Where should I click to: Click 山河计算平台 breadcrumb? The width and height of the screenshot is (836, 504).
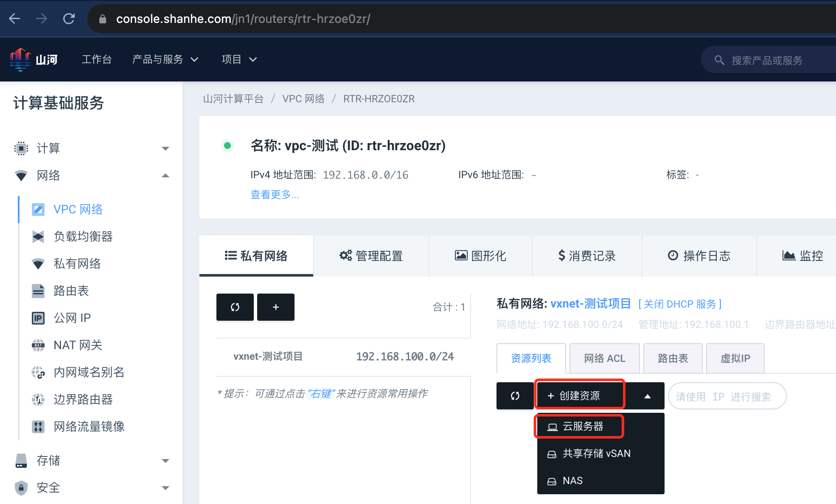(233, 99)
